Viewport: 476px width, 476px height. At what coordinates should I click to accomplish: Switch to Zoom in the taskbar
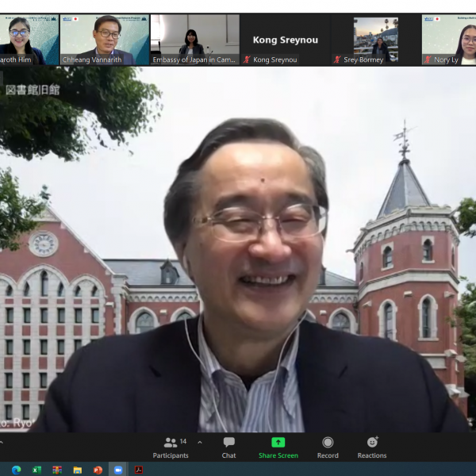118,470
